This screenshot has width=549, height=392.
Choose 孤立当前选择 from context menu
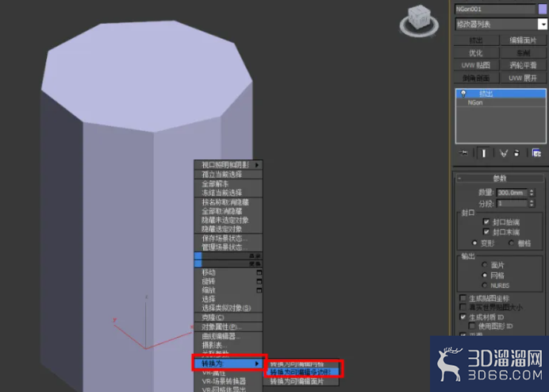click(228, 174)
